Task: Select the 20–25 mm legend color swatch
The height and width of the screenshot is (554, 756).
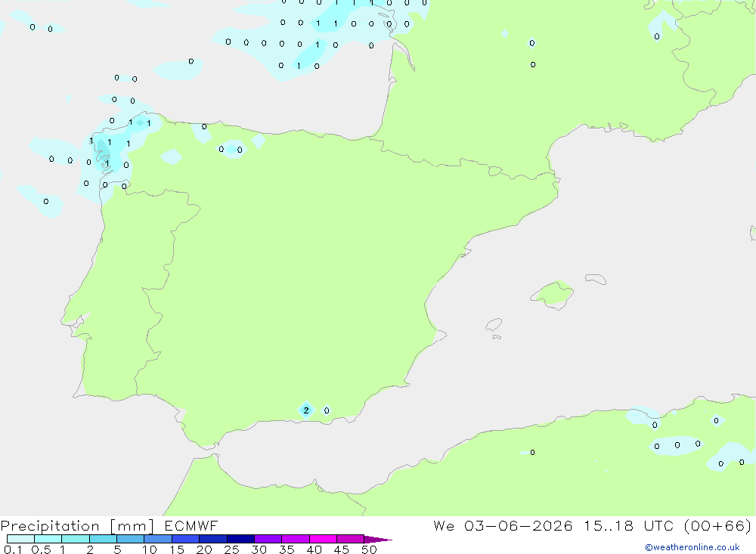Action: 213,539
